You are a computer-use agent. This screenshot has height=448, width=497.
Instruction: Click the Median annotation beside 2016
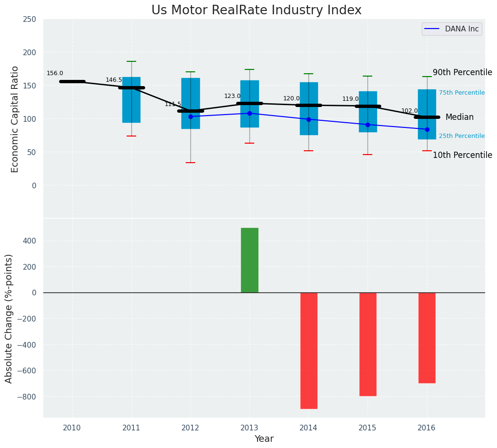pyautogui.click(x=459, y=117)
